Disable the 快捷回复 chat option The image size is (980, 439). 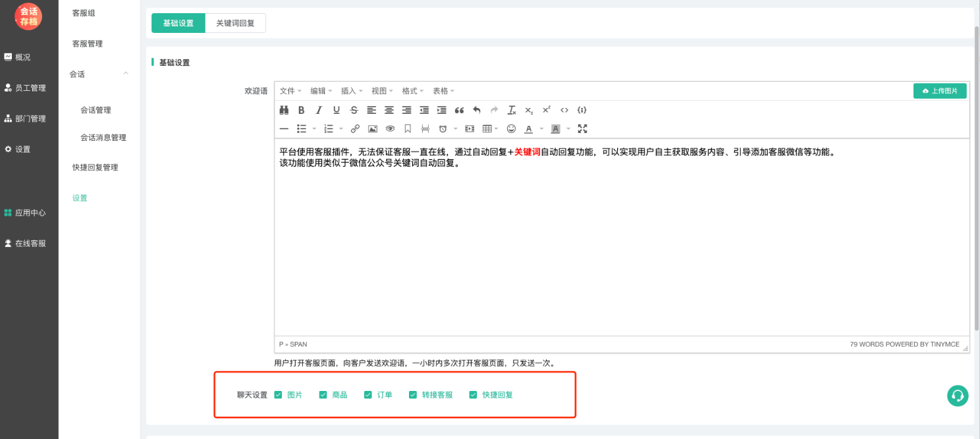(x=473, y=395)
